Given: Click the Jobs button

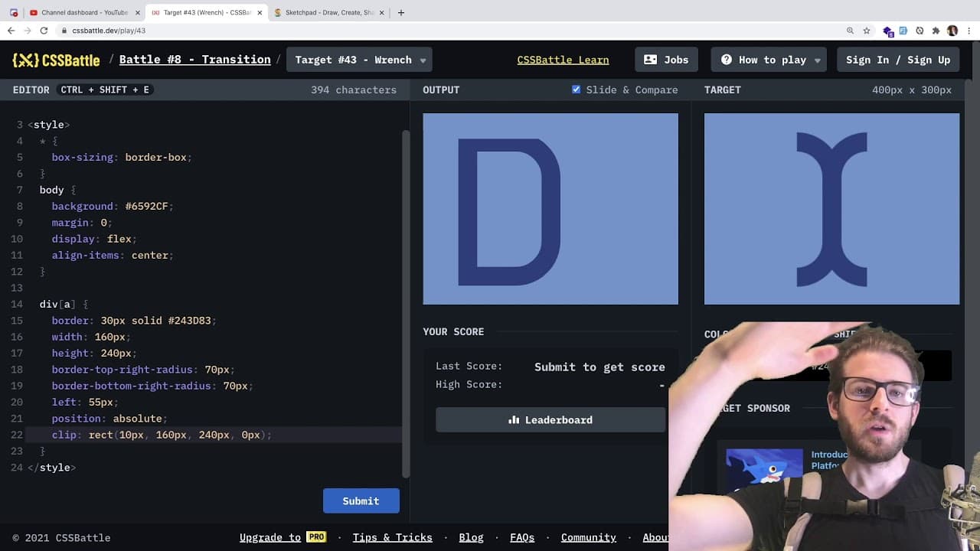Looking at the screenshot, I should [x=666, y=60].
